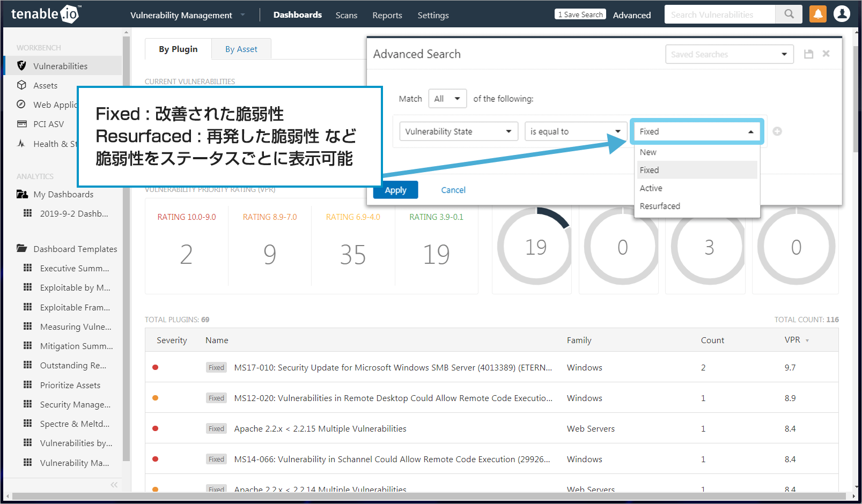The image size is (862, 504).
Task: Close the Advanced Search panel
Action: [826, 54]
